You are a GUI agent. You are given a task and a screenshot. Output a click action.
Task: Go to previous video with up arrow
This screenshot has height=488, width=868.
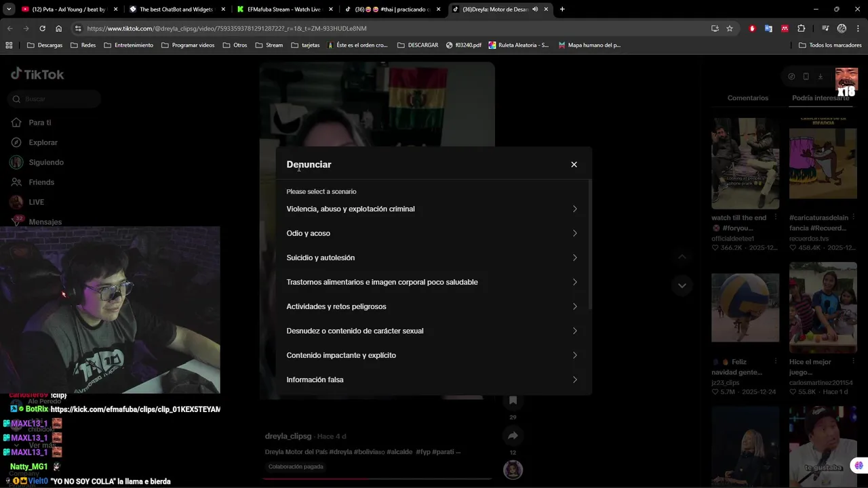click(x=682, y=257)
